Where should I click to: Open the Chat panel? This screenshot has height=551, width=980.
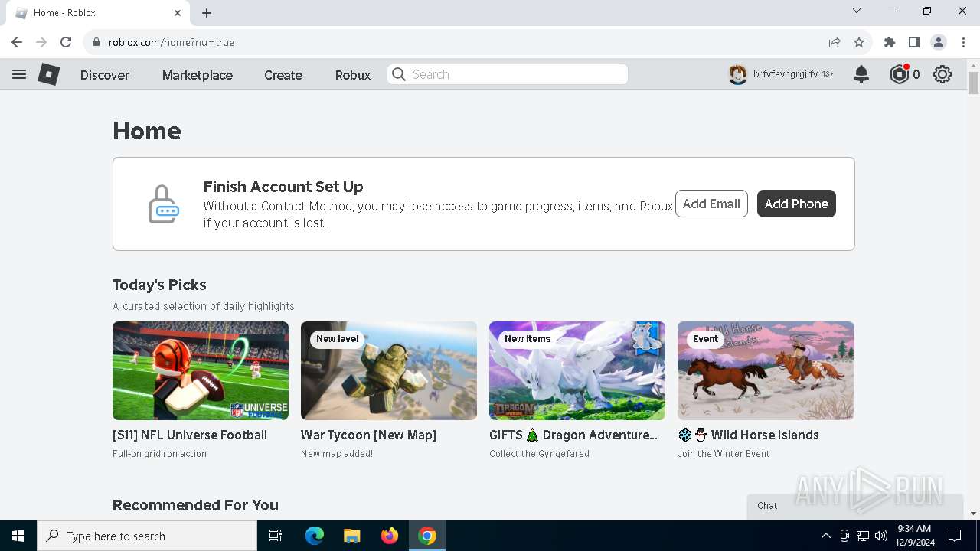click(x=855, y=506)
